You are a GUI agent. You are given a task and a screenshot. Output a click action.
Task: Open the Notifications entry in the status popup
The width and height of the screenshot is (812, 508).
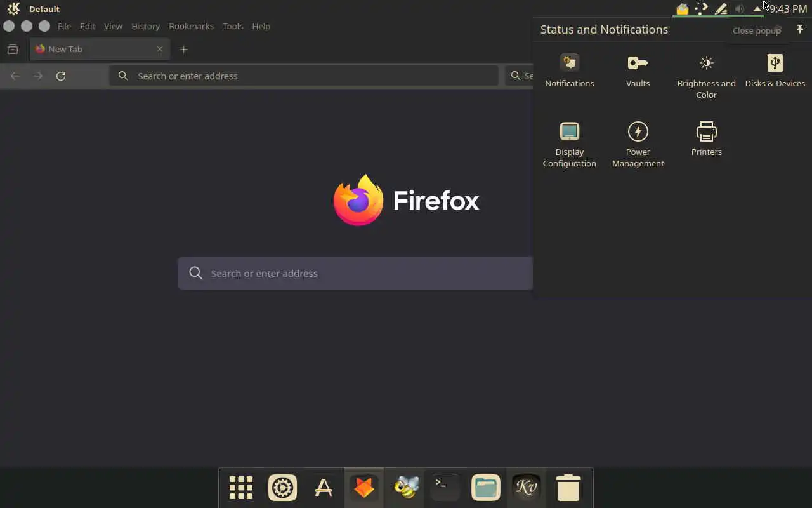click(569, 70)
